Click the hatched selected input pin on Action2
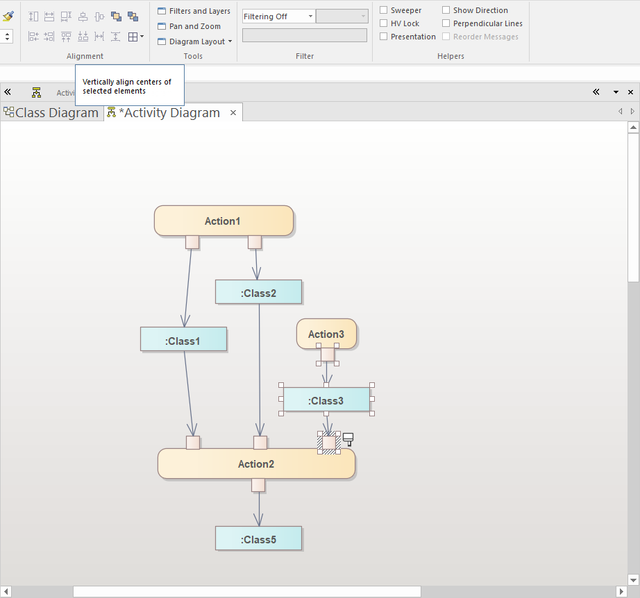Image resolution: width=640 pixels, height=598 pixels. (329, 442)
